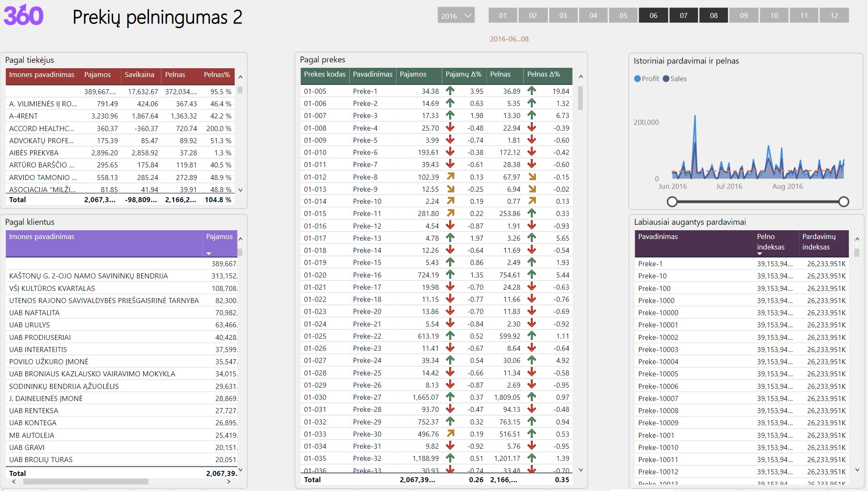This screenshot has width=868, height=491.
Task: Click orange diagonal arrow in Preke-8 Pajamų column
Action: point(450,177)
